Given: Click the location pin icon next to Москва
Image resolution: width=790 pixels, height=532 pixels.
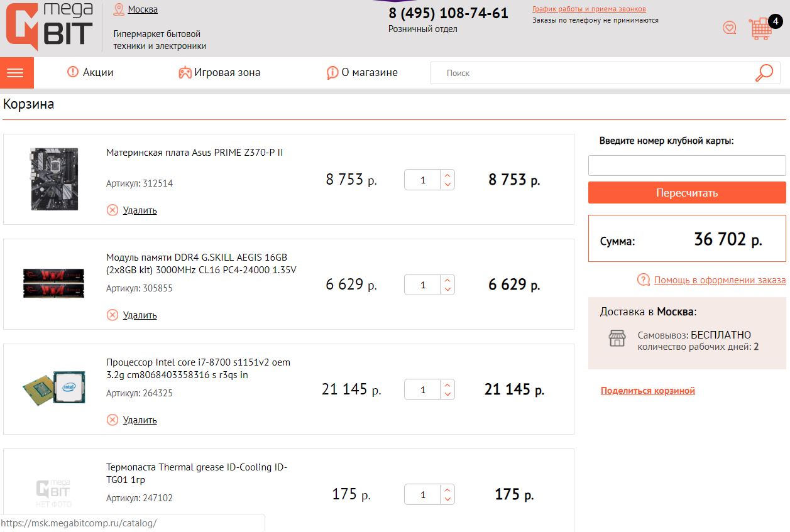Looking at the screenshot, I should coord(119,9).
